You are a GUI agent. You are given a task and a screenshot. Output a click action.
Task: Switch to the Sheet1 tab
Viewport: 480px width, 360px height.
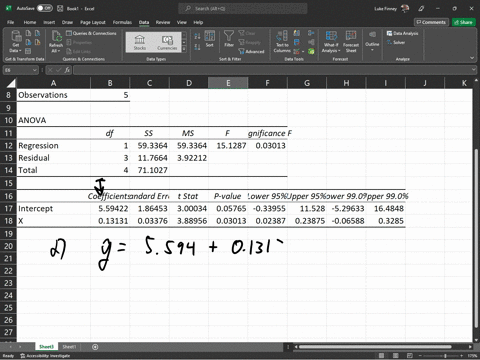(69, 347)
